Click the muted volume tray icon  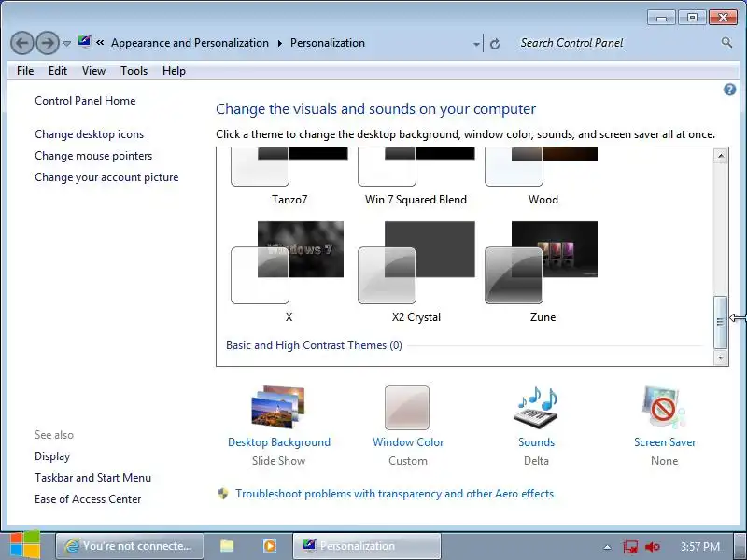point(652,547)
